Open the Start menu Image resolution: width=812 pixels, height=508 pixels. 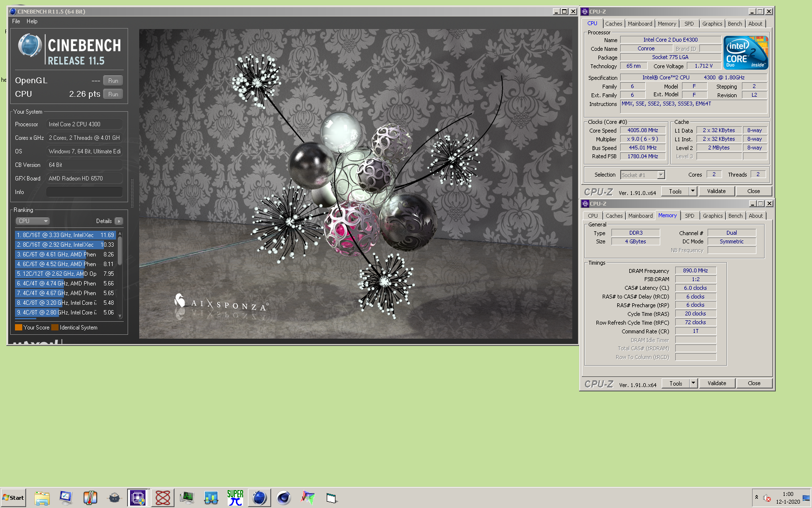[13, 497]
